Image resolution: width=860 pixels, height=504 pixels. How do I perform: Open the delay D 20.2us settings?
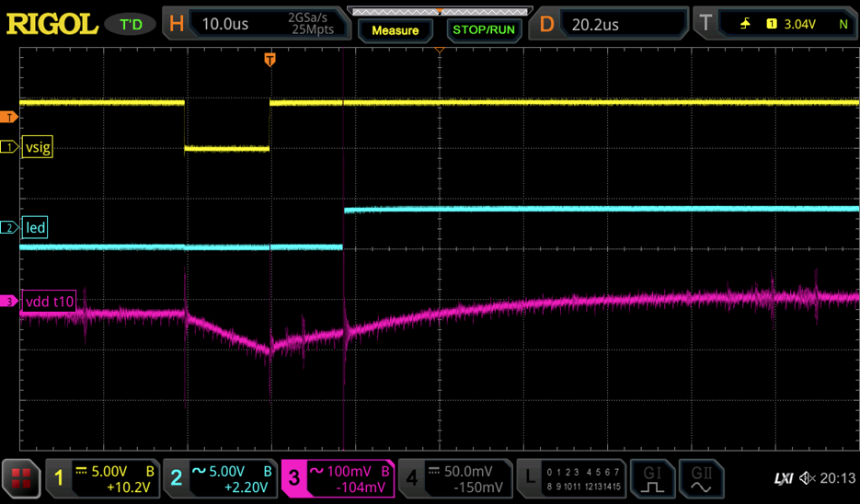point(610,24)
